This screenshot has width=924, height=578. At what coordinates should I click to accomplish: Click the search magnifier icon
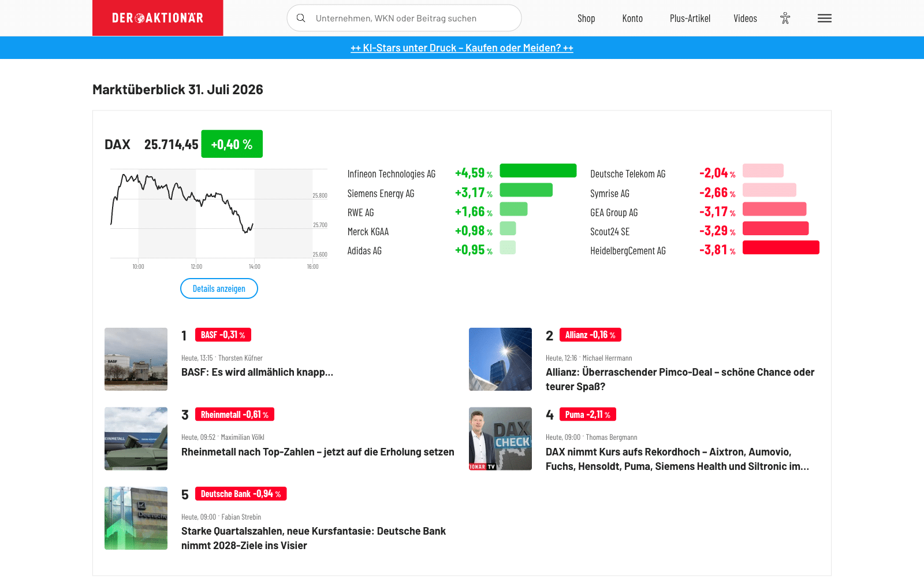(x=301, y=18)
